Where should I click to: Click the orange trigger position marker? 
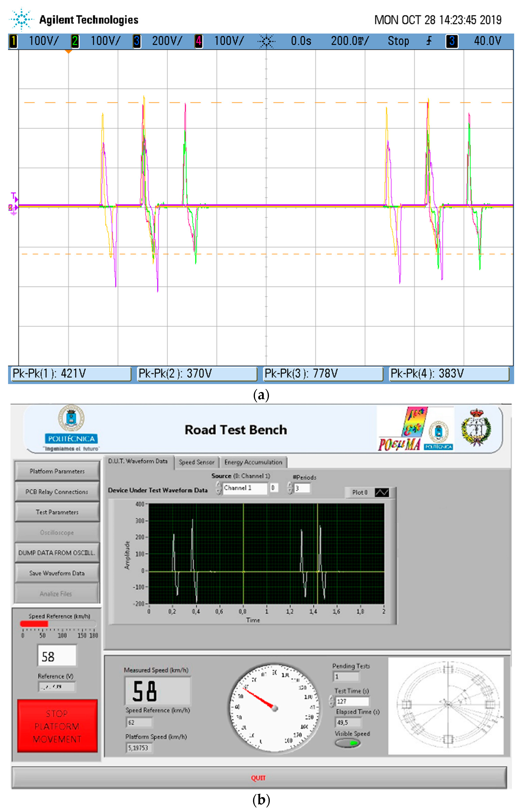coord(68,52)
